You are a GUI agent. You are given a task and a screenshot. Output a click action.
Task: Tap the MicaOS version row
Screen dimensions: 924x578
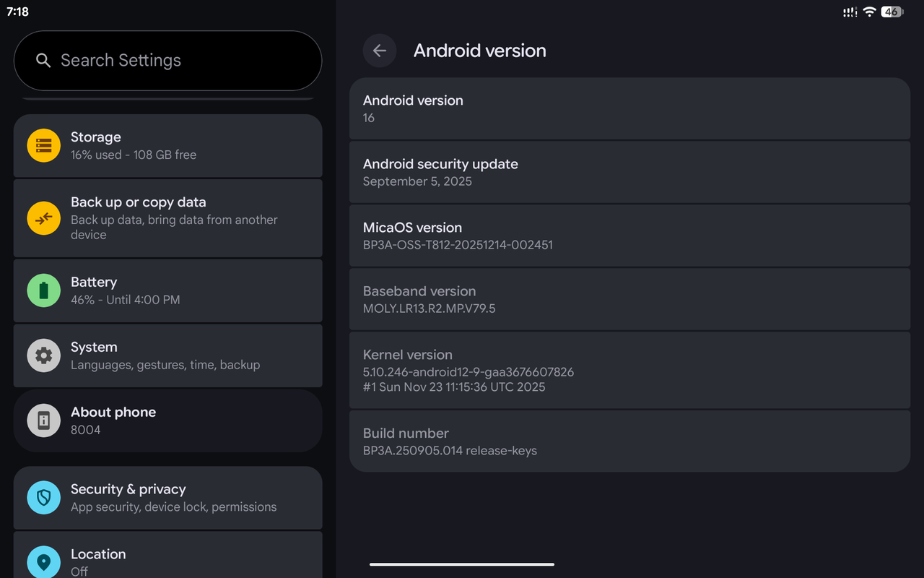(x=629, y=236)
